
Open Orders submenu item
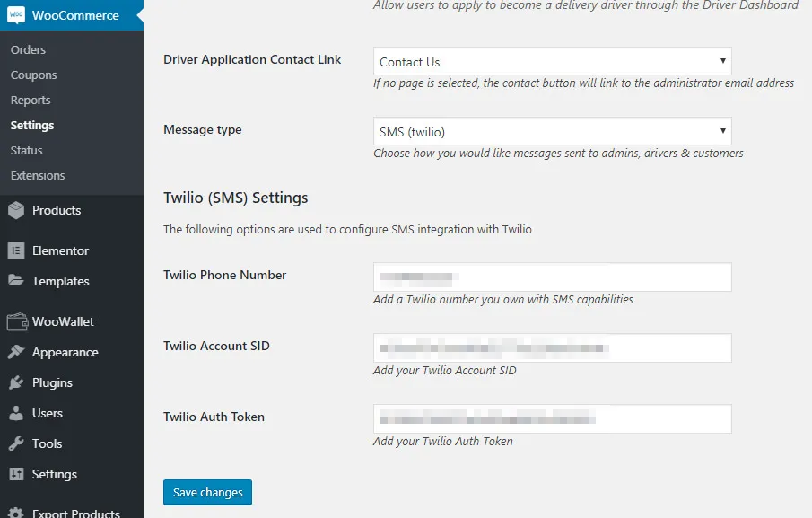(x=28, y=49)
